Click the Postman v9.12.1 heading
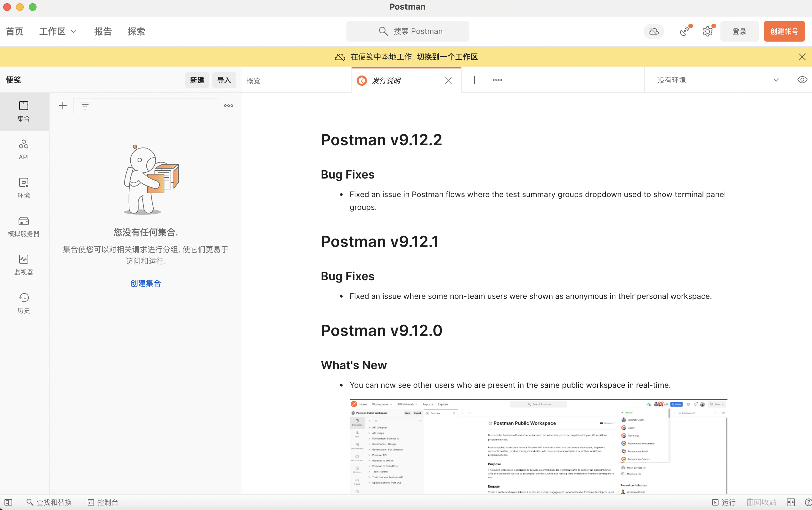Image resolution: width=812 pixels, height=510 pixels. 379,242
